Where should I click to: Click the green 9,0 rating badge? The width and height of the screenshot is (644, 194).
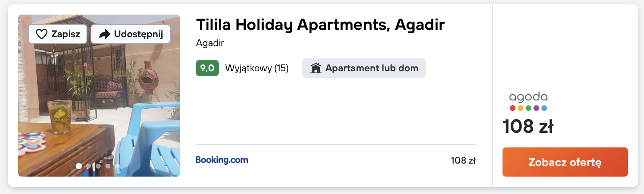tap(207, 68)
